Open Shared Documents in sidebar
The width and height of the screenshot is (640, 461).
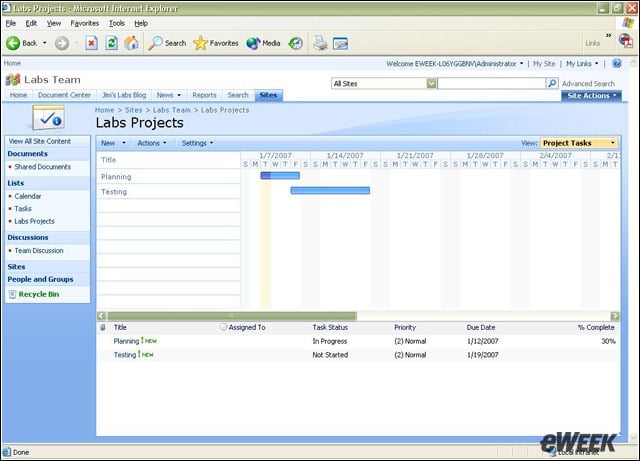(42, 167)
